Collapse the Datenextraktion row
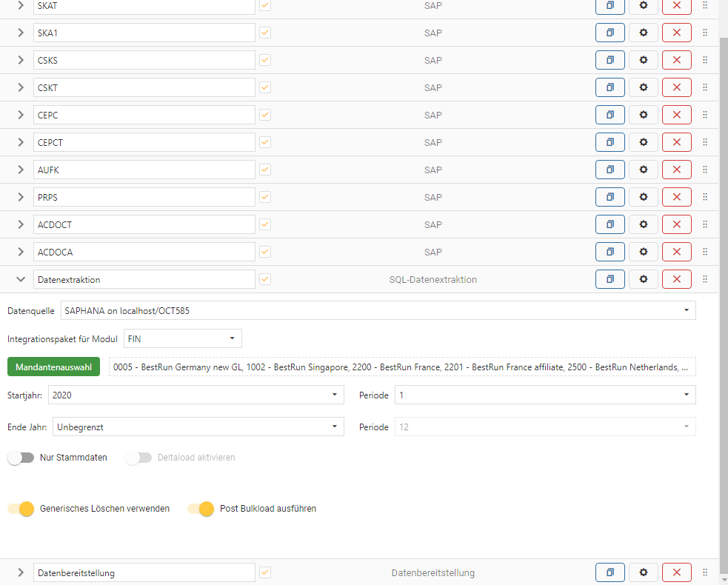This screenshot has height=585, width=728. click(21, 279)
